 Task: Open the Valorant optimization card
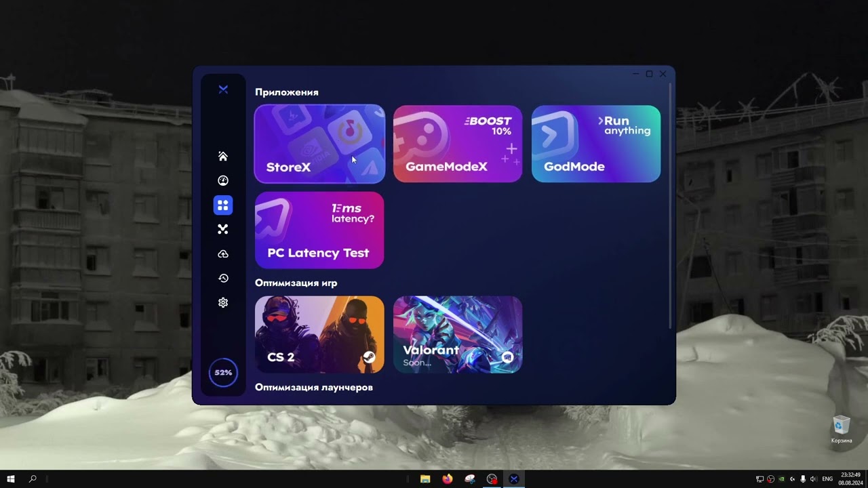point(458,334)
